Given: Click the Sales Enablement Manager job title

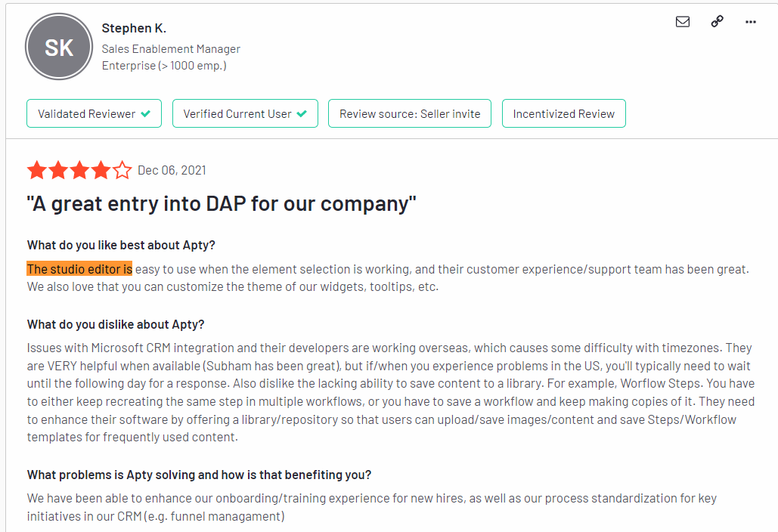Looking at the screenshot, I should (x=171, y=48).
